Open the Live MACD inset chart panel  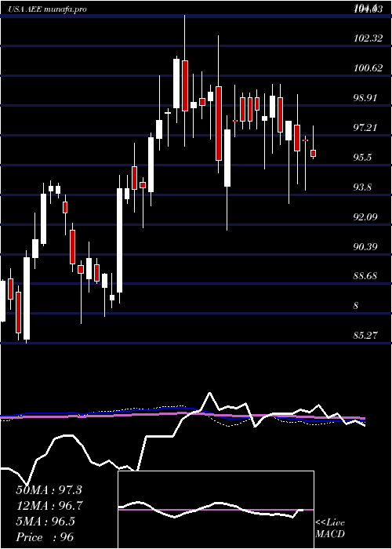[216, 510]
